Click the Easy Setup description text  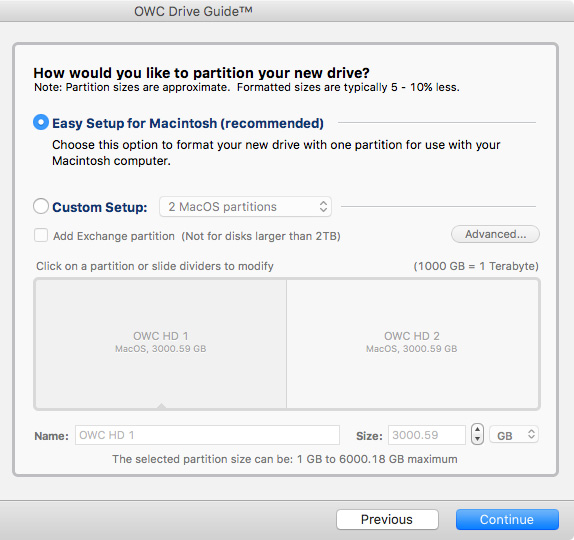click(276, 153)
